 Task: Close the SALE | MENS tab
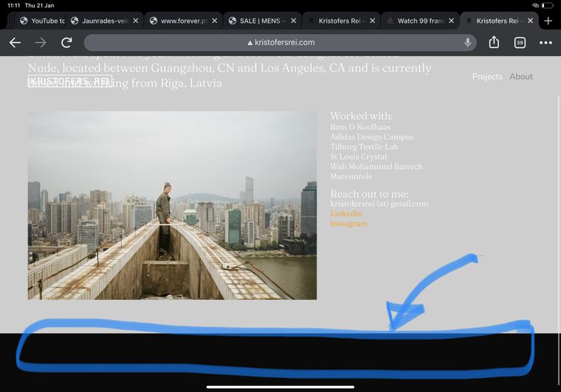(x=294, y=21)
